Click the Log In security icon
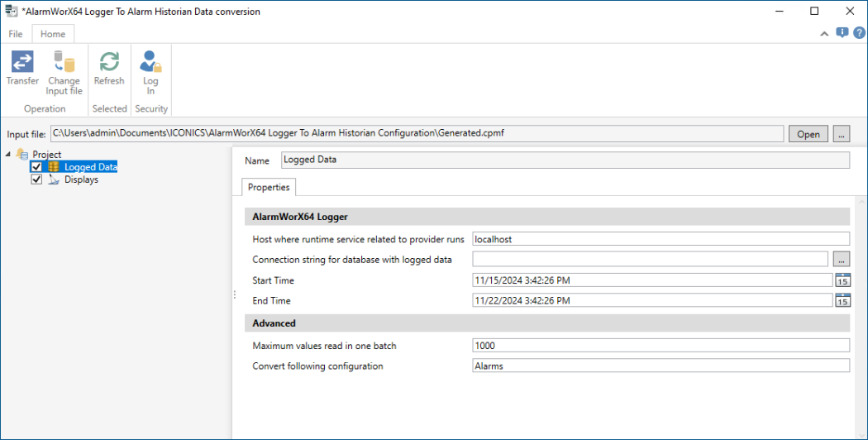The image size is (868, 440). (x=150, y=63)
